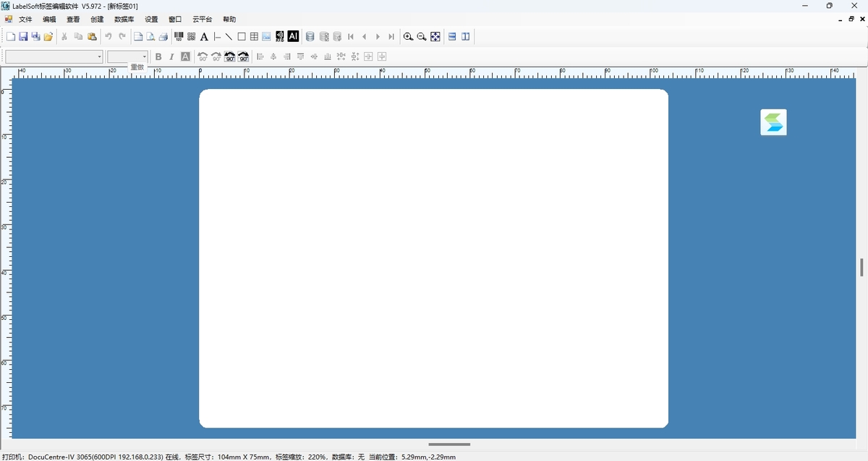Select the QR code tool
868x461 pixels.
(192, 36)
